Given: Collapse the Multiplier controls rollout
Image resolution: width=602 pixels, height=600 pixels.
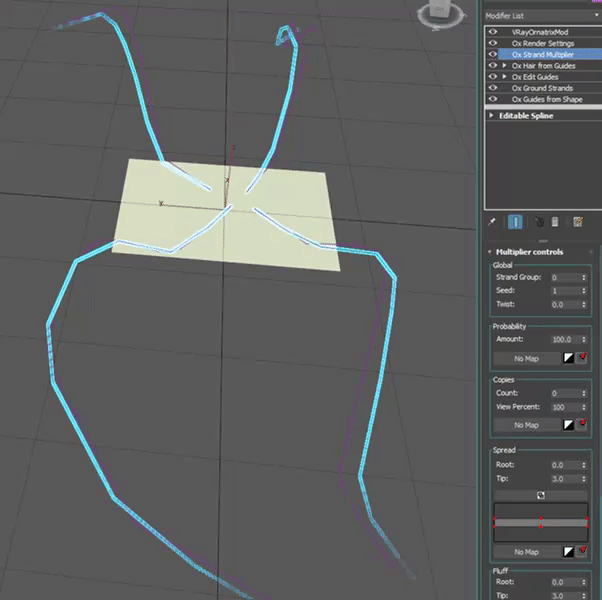Looking at the screenshot, I should (490, 252).
